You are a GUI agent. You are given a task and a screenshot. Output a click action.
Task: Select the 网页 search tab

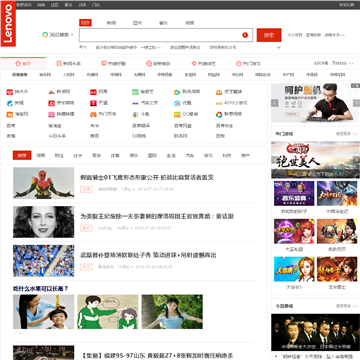(x=85, y=23)
